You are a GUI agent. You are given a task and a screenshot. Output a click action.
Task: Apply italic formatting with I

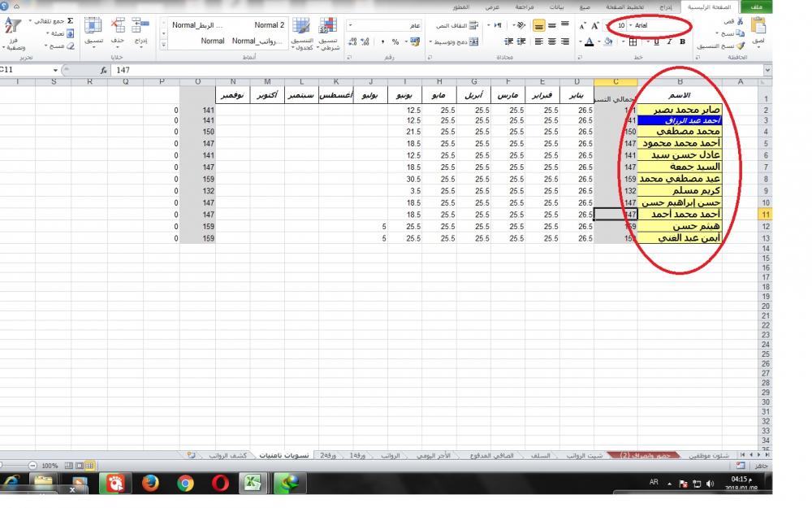(x=670, y=41)
